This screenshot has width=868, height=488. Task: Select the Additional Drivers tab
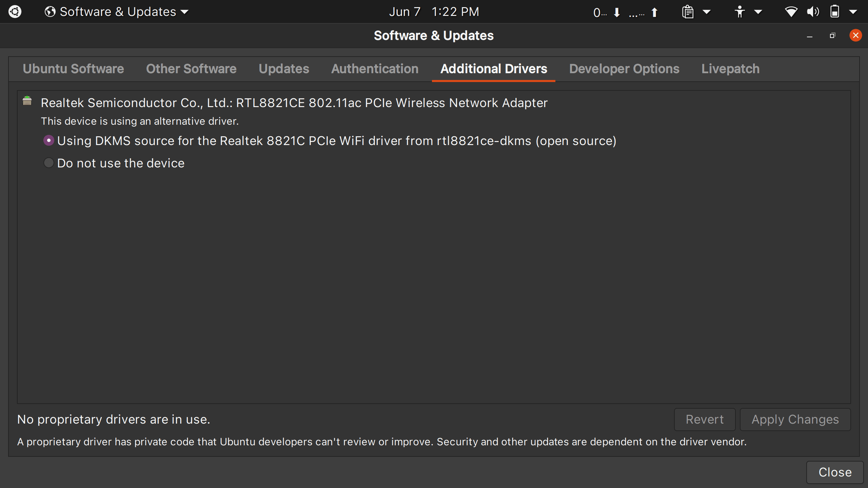[x=494, y=69]
